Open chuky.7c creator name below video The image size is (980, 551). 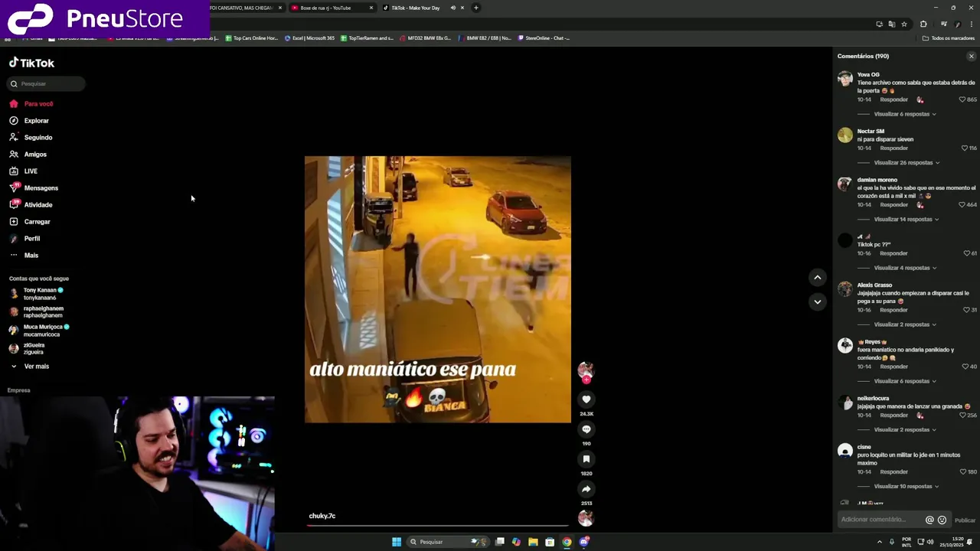tap(322, 516)
